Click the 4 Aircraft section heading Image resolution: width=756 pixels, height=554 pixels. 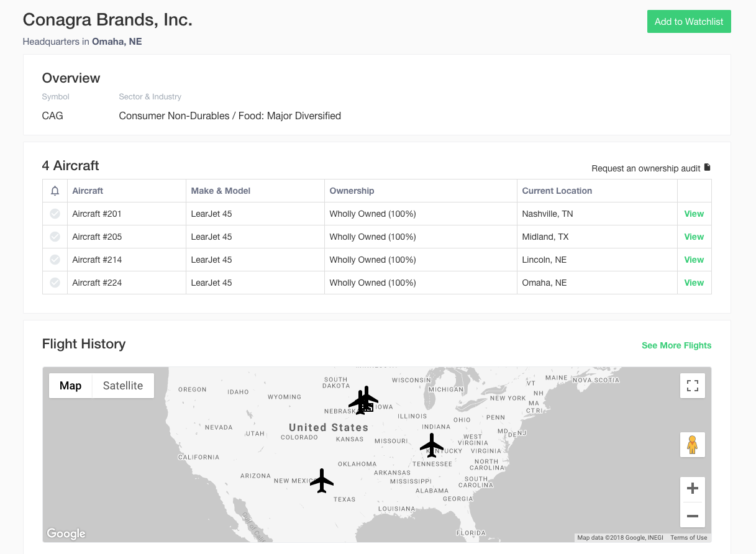(70, 166)
